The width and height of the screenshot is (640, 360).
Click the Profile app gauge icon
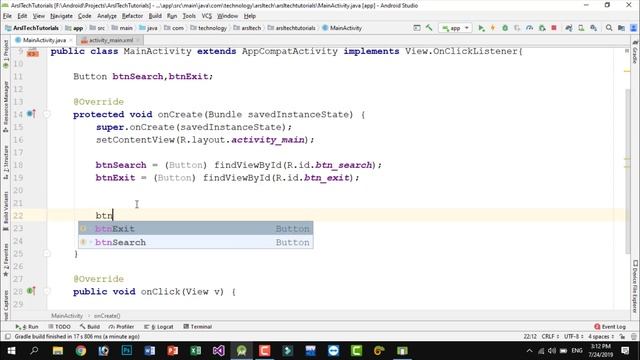tap(529, 28)
